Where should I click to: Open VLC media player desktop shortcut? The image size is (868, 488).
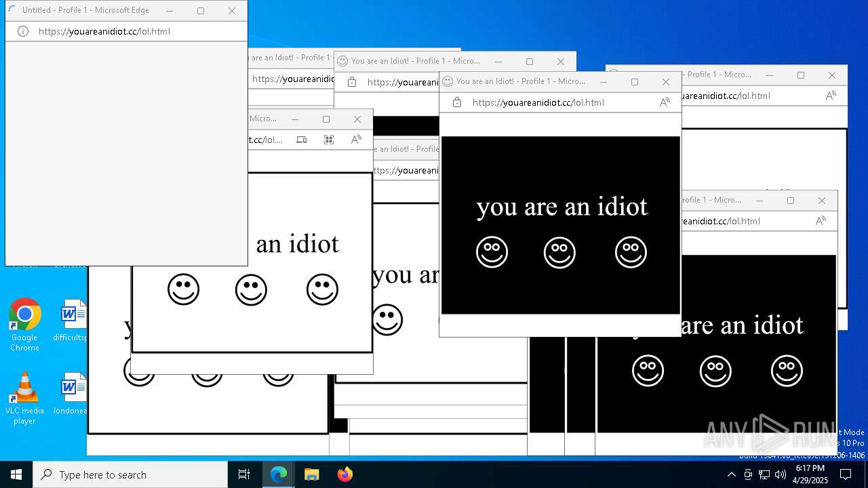pos(24,399)
